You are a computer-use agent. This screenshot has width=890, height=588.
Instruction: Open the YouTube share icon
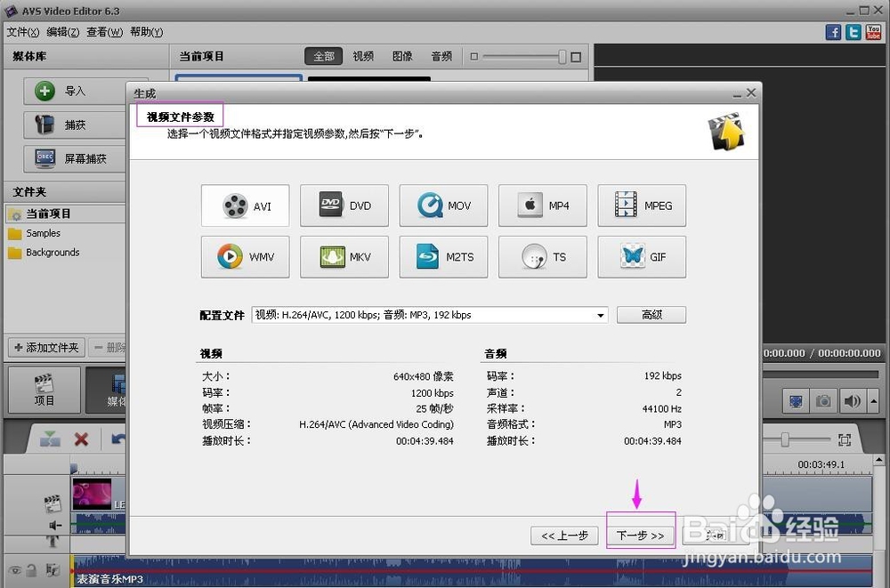(873, 32)
